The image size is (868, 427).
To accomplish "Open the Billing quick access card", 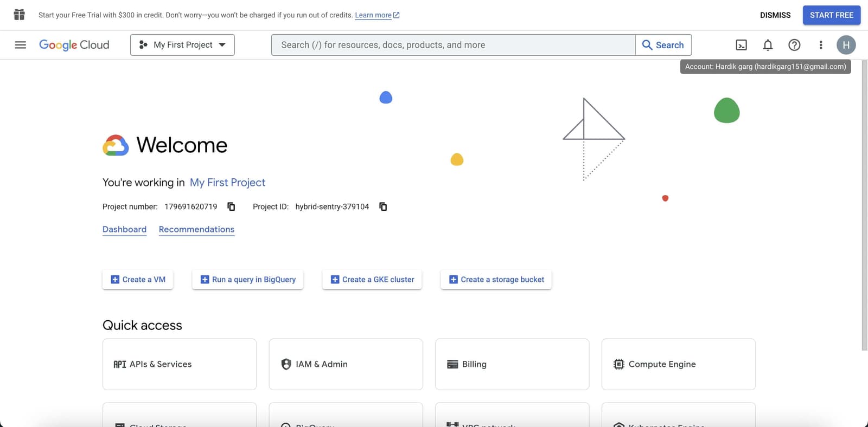I will [x=512, y=364].
